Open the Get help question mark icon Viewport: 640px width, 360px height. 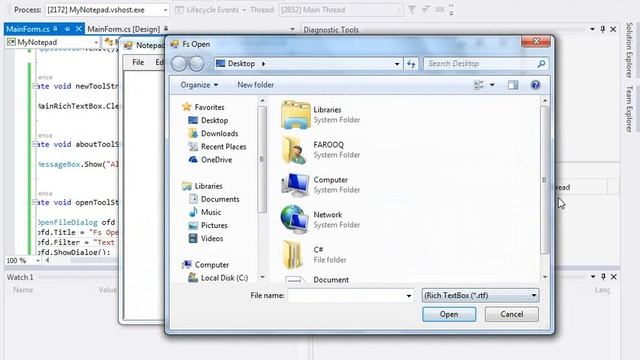pos(536,85)
